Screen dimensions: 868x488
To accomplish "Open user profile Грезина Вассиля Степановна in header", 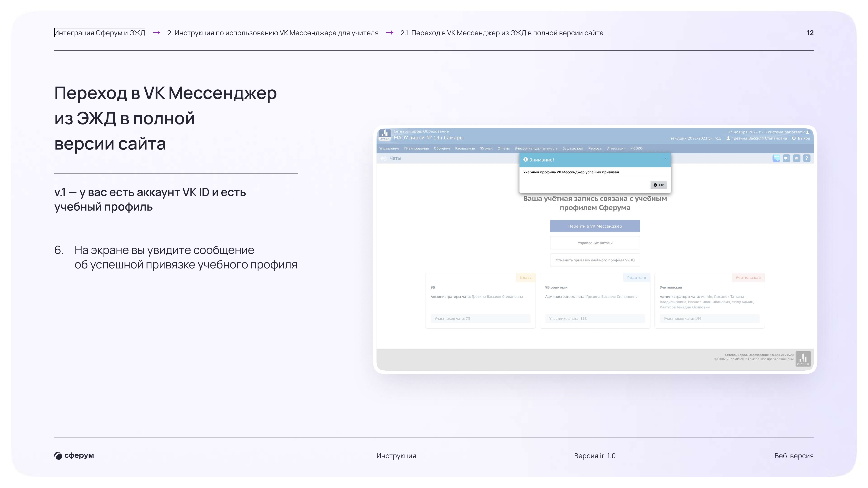I will [759, 138].
